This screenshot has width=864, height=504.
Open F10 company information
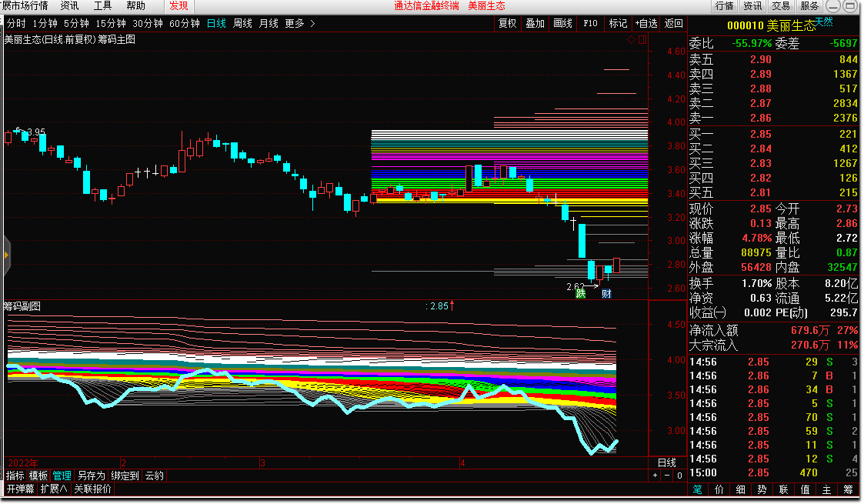pos(590,23)
